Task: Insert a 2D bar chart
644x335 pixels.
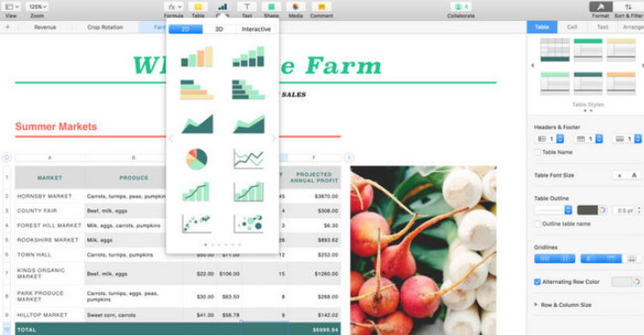Action: (x=197, y=89)
